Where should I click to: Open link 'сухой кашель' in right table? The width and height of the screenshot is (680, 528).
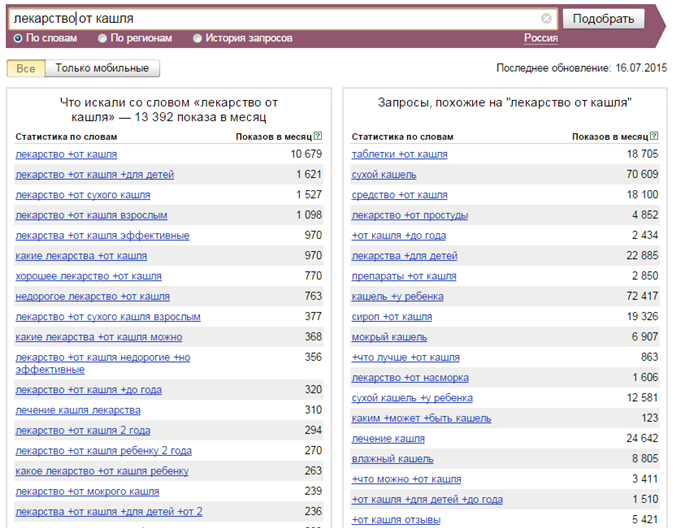click(384, 175)
